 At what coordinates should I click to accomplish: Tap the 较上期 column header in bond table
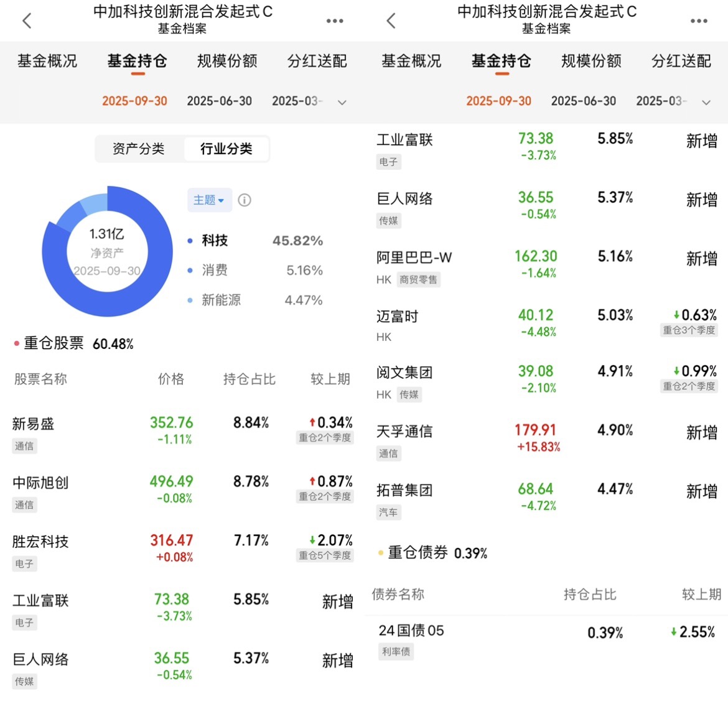[701, 594]
